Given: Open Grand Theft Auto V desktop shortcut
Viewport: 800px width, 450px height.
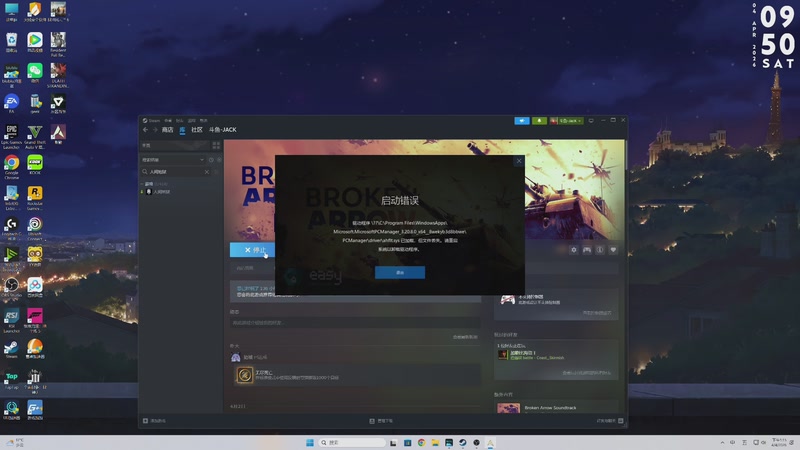Looking at the screenshot, I should (35, 136).
